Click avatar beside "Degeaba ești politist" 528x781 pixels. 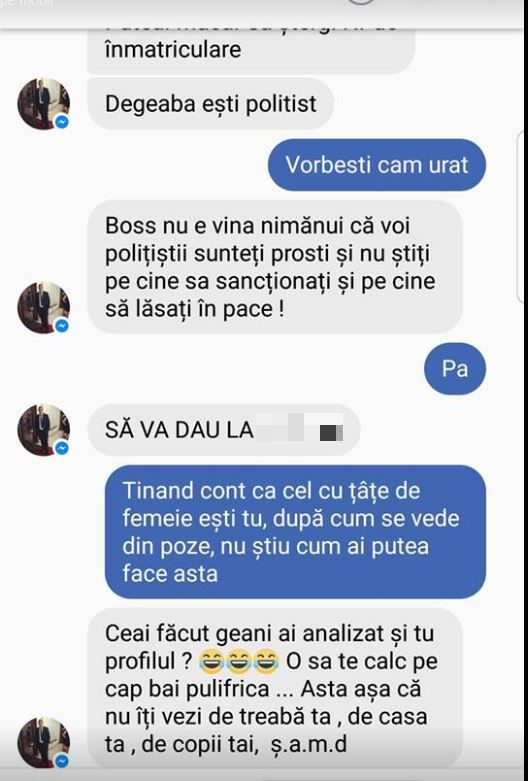pyautogui.click(x=43, y=104)
